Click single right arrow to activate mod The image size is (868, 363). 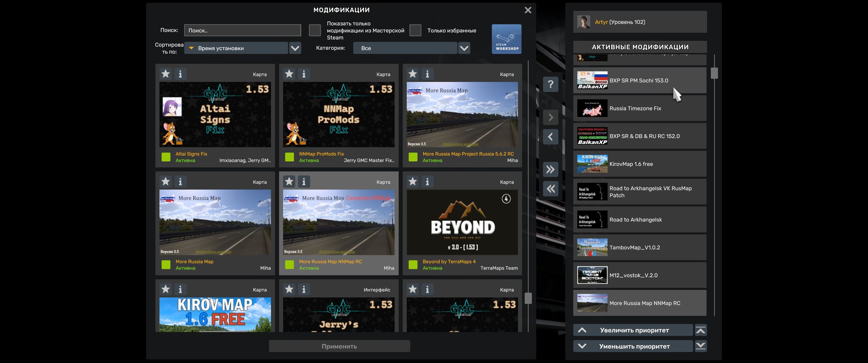click(x=550, y=117)
